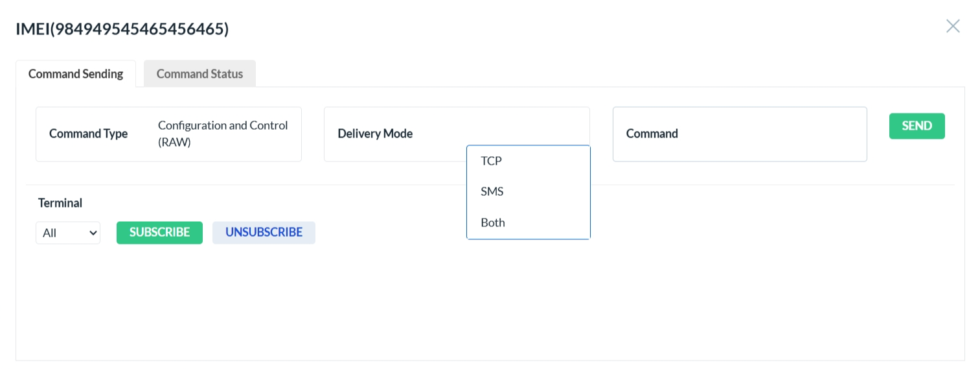Image resolution: width=980 pixels, height=369 pixels.
Task: Select the Command Sending tab
Action: [76, 74]
